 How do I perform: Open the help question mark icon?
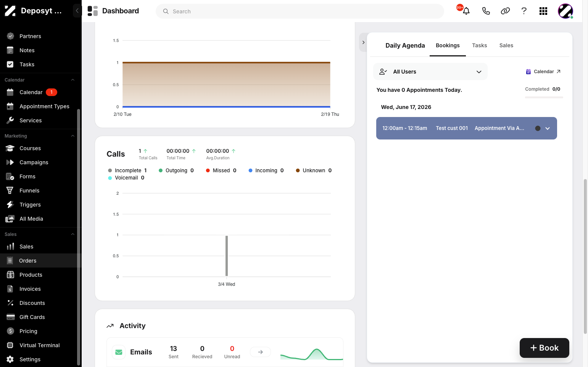click(x=524, y=11)
